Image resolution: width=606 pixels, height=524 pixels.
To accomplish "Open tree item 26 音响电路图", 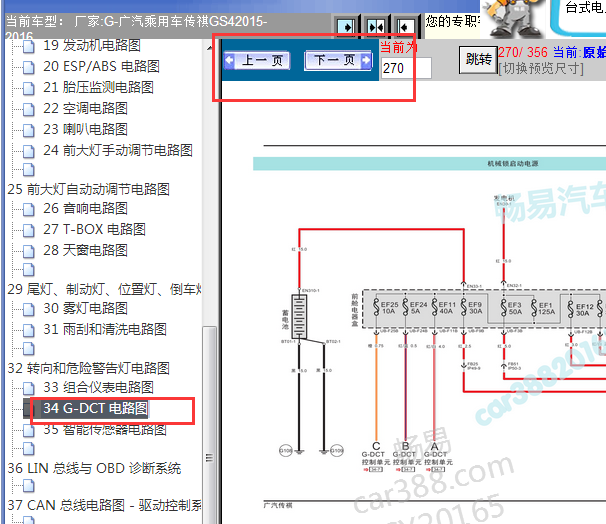I will pos(85,208).
